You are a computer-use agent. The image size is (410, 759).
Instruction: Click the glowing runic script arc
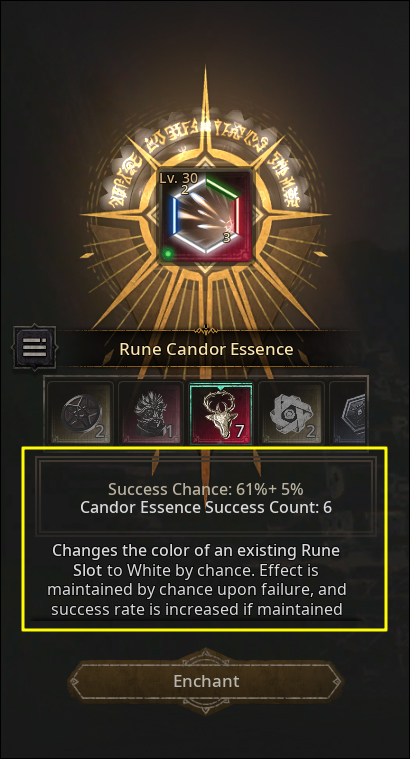pos(205,143)
